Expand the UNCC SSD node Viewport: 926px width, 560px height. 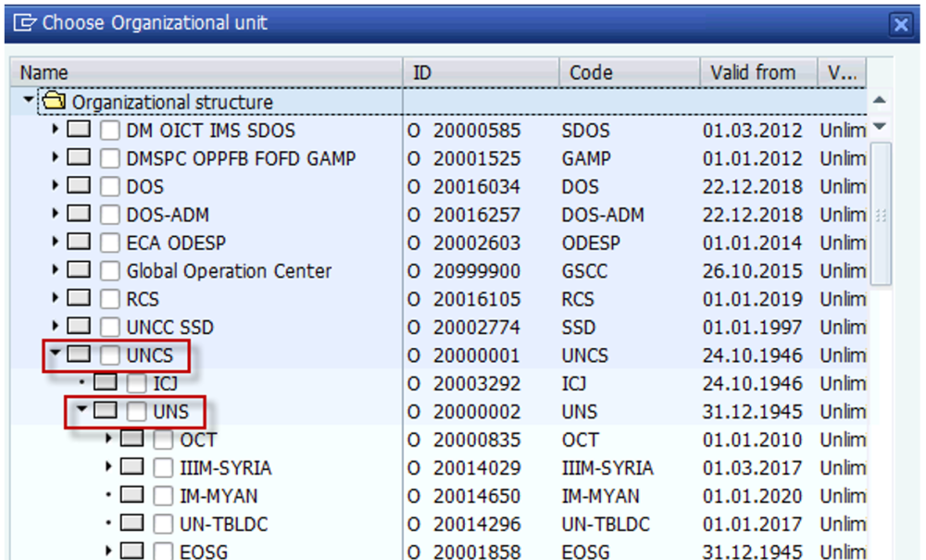click(56, 325)
